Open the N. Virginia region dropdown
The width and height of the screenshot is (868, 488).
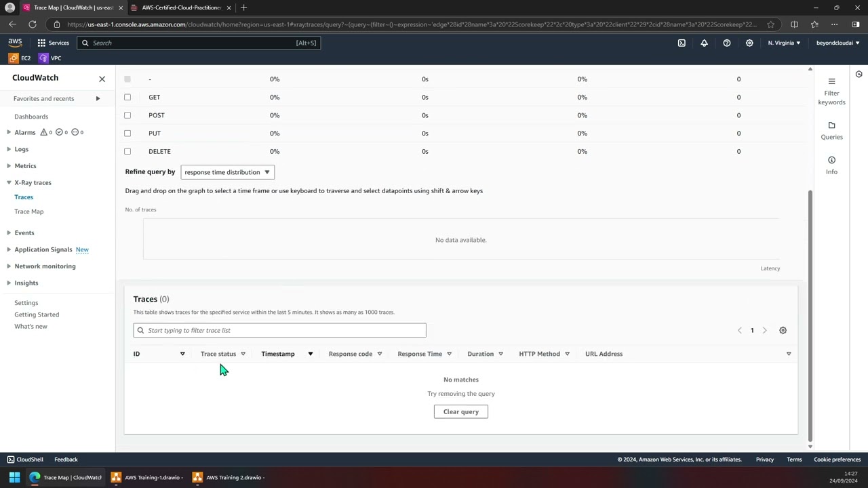click(784, 43)
